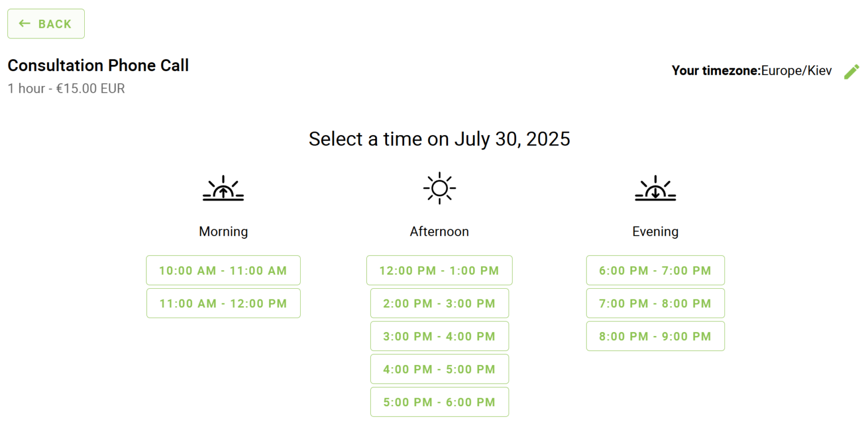Screen dimensions: 868x426
Task: Choose the 2:00 PM - 3:00 PM slot
Action: tap(439, 303)
